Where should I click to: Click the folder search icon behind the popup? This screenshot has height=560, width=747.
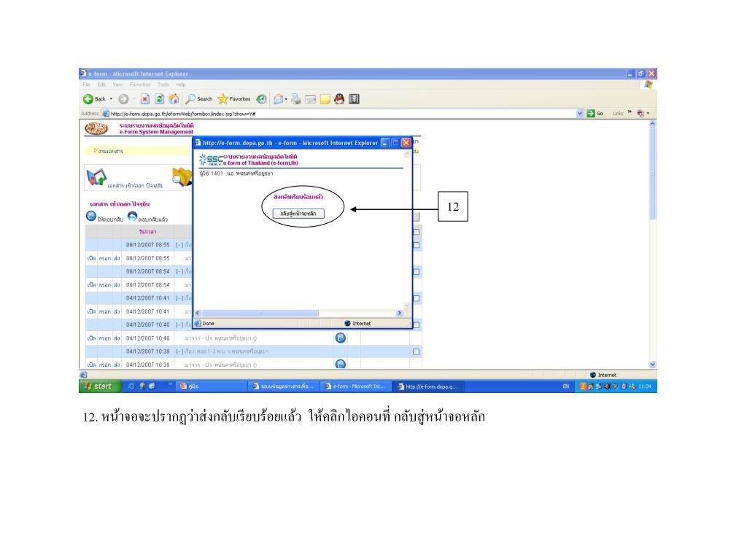click(x=182, y=177)
